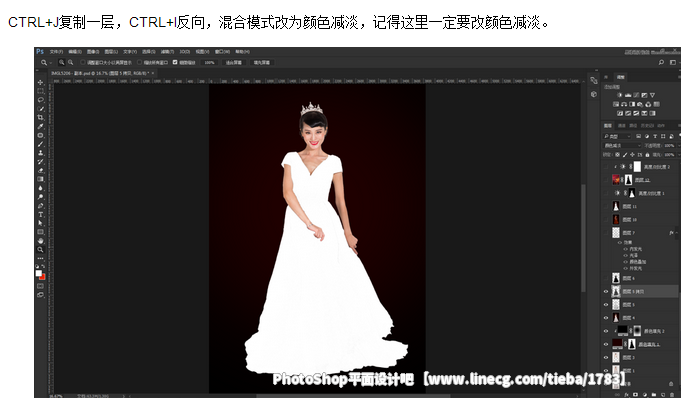The width and height of the screenshot is (681, 398).
Task: Select the Dodge tool
Action: tap(40, 197)
